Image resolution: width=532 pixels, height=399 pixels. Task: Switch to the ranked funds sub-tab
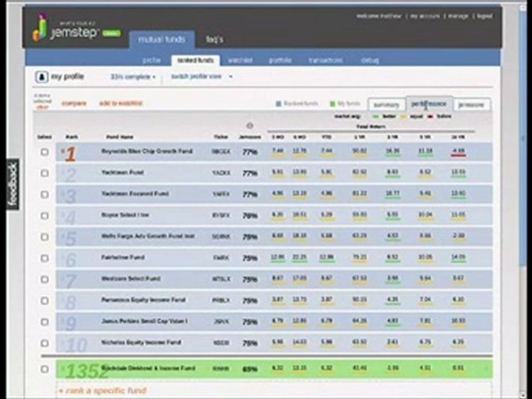[x=196, y=60]
